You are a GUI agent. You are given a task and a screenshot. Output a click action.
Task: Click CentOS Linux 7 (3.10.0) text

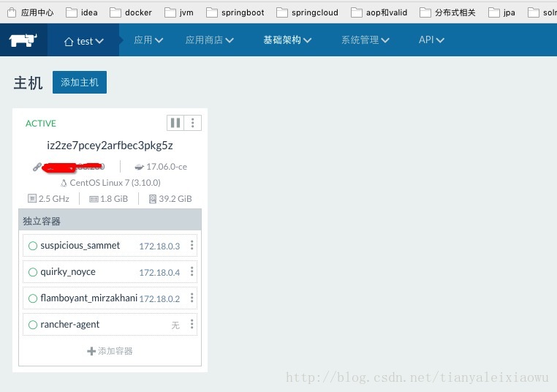[x=115, y=183]
